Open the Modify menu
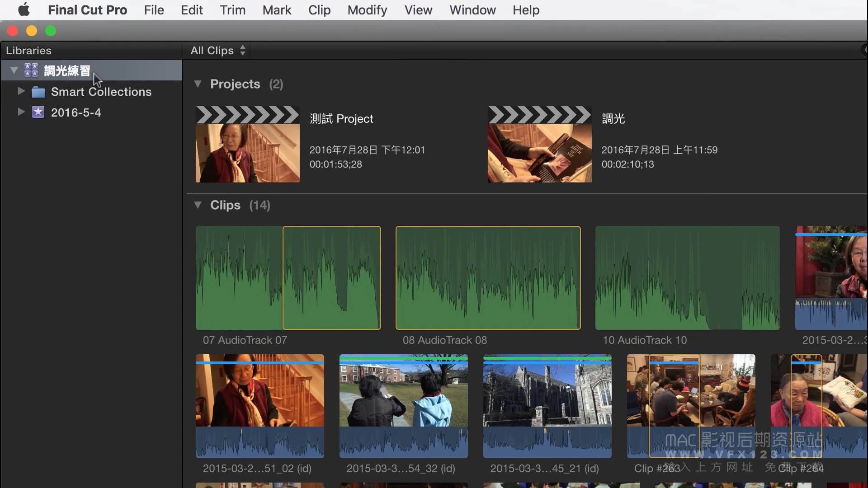 367,10
